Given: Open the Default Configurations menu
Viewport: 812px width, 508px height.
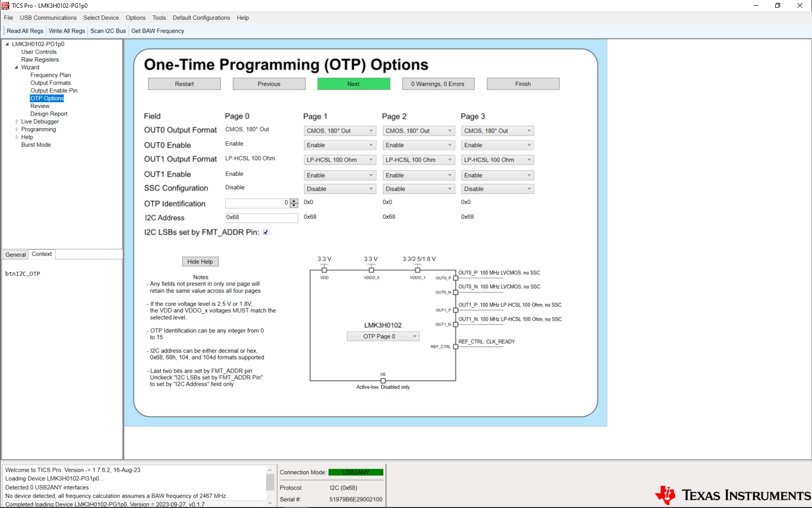Looking at the screenshot, I should pos(201,18).
